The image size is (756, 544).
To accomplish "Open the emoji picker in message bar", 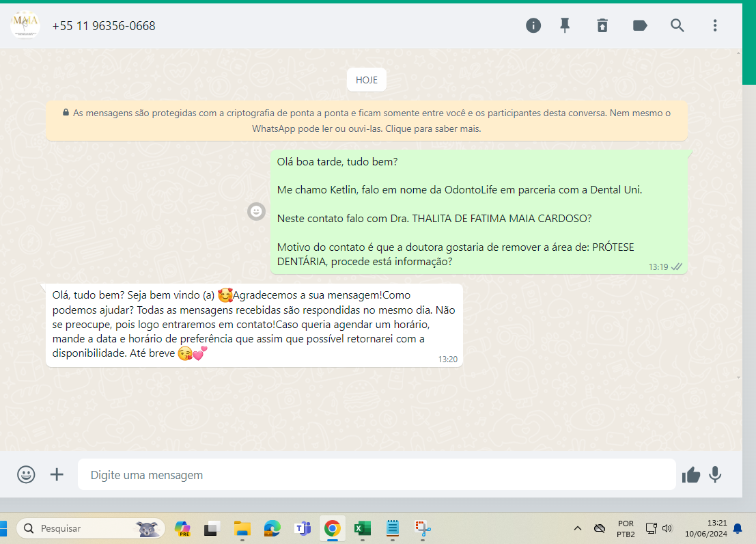I will click(26, 474).
